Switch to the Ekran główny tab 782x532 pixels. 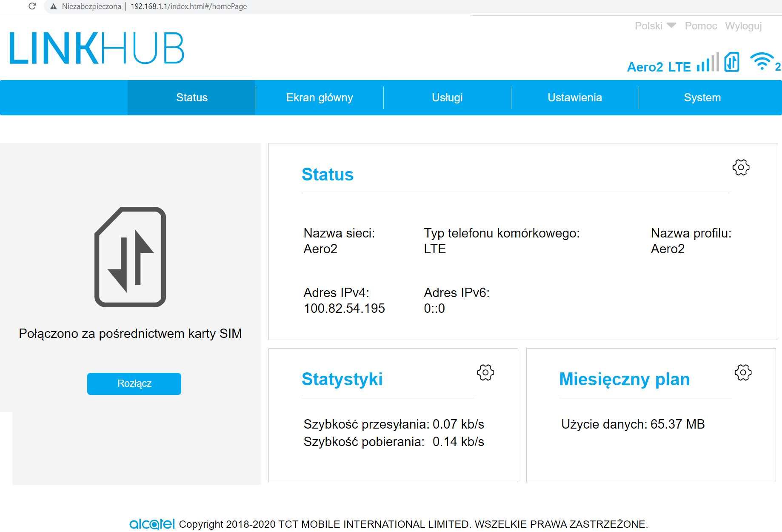[x=320, y=97]
